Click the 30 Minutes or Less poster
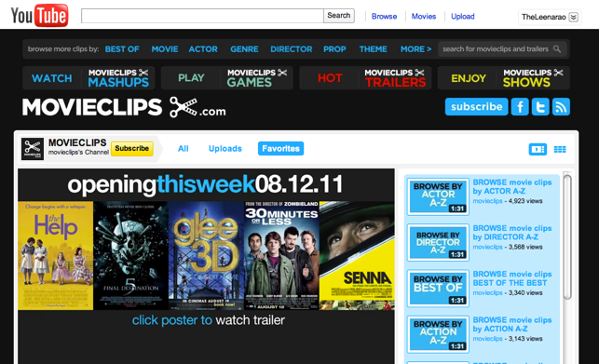The height and width of the screenshot is (364, 599). click(x=281, y=255)
